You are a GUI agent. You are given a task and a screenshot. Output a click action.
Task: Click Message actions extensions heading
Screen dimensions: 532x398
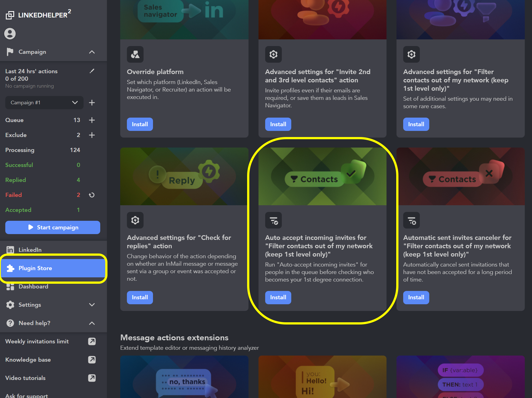tap(174, 338)
